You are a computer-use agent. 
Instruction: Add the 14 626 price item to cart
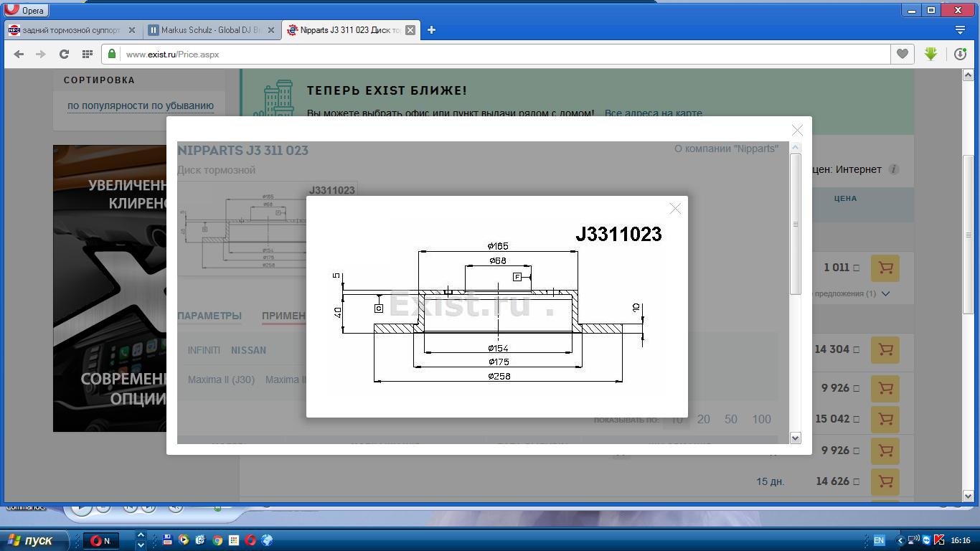[885, 481]
